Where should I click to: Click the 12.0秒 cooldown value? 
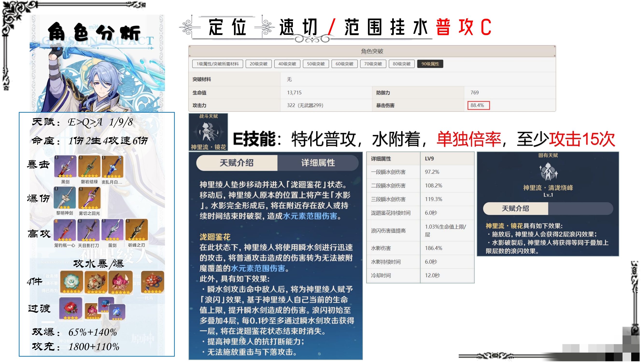pos(432,276)
